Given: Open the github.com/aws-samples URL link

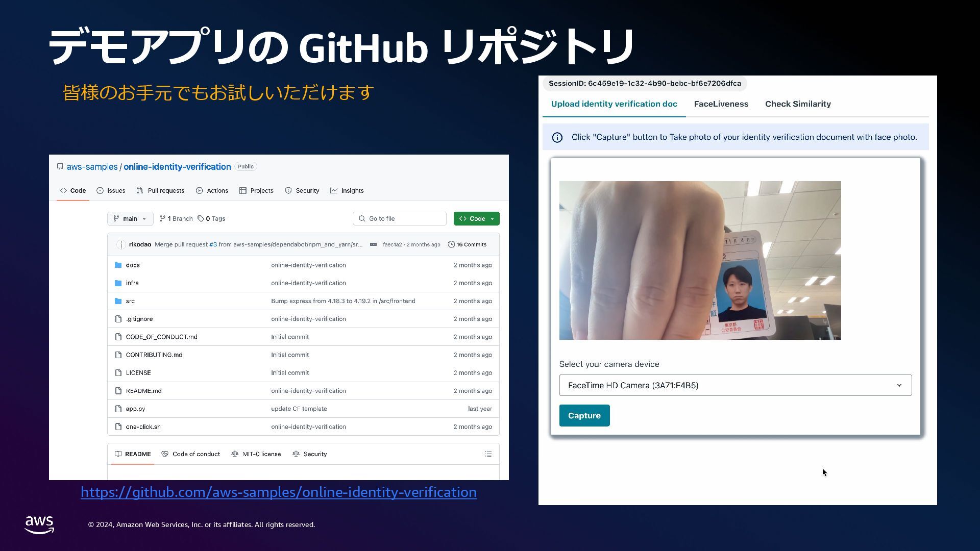Looking at the screenshot, I should point(279,492).
